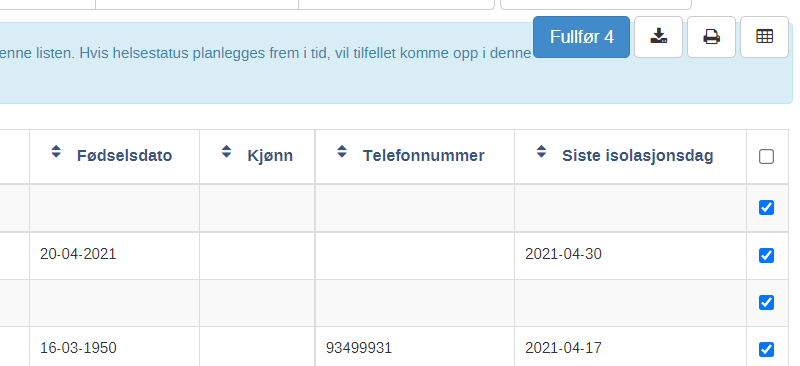Toggle the select-all header checkbox
This screenshot has height=366, width=800.
766,157
